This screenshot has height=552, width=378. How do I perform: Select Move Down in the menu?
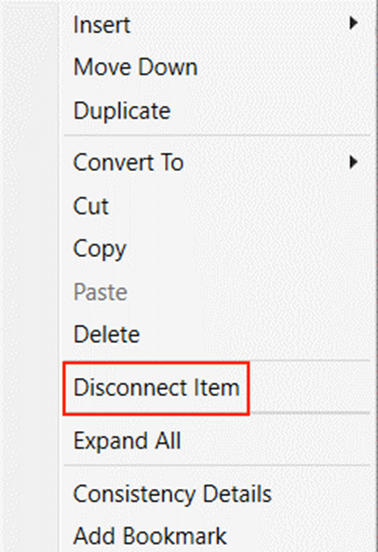pos(135,67)
